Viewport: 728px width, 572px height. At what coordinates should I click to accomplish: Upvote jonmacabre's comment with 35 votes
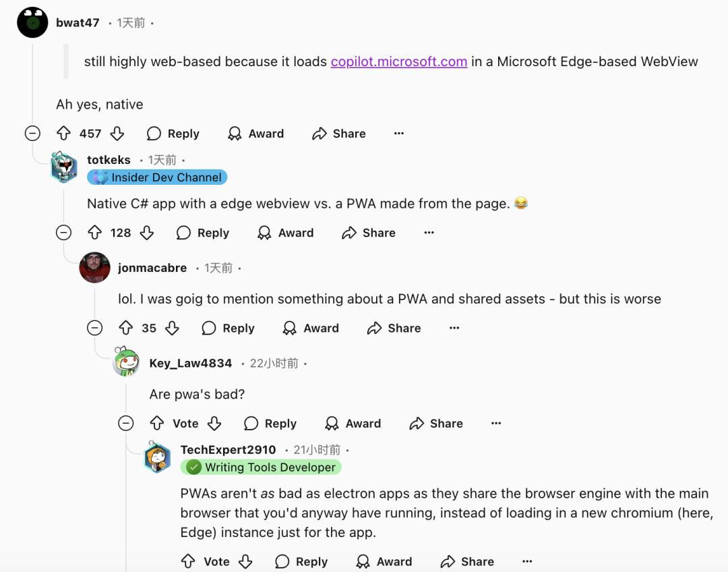tap(126, 328)
